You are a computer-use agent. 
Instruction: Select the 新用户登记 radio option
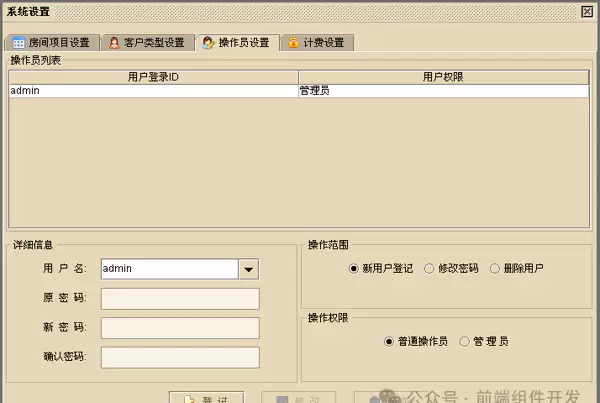click(354, 269)
